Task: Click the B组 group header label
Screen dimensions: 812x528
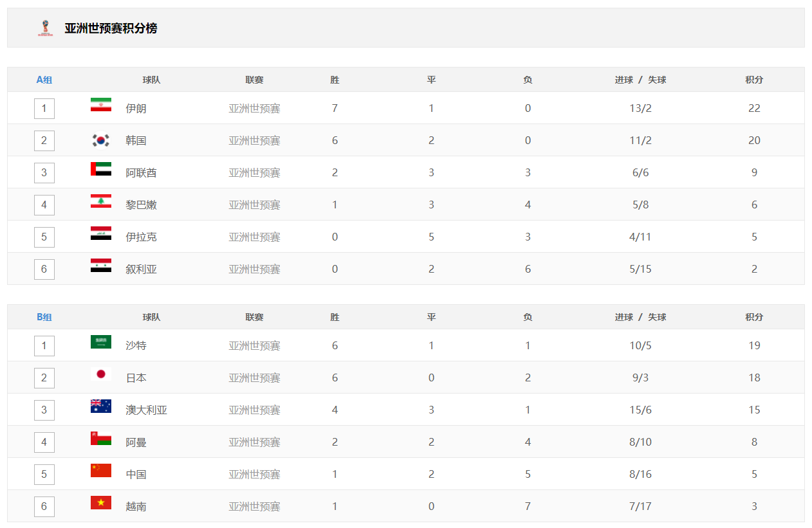Action: click(44, 317)
